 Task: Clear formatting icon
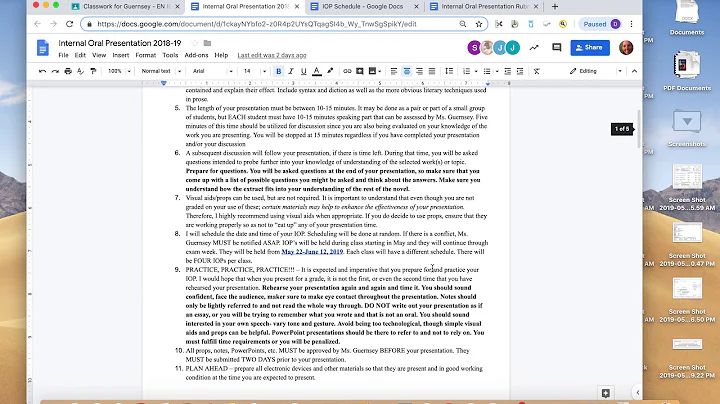point(536,71)
